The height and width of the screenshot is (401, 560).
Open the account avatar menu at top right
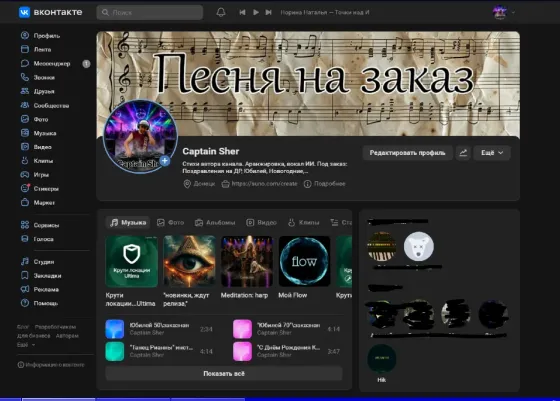coord(503,12)
